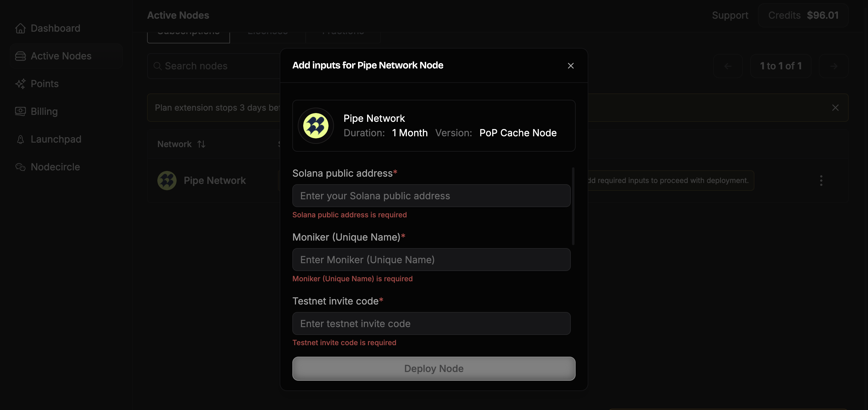Click the Points sparkle icon
The height and width of the screenshot is (410, 868).
[20, 84]
